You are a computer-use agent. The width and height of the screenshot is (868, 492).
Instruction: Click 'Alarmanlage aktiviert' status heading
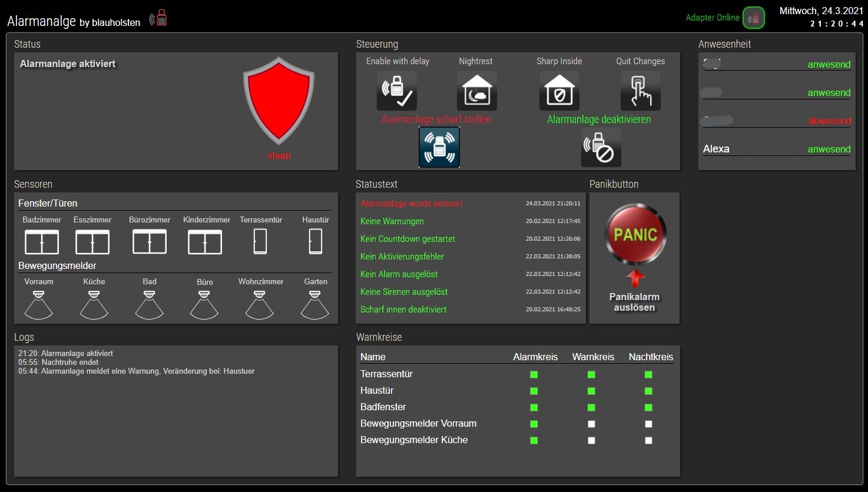click(68, 64)
